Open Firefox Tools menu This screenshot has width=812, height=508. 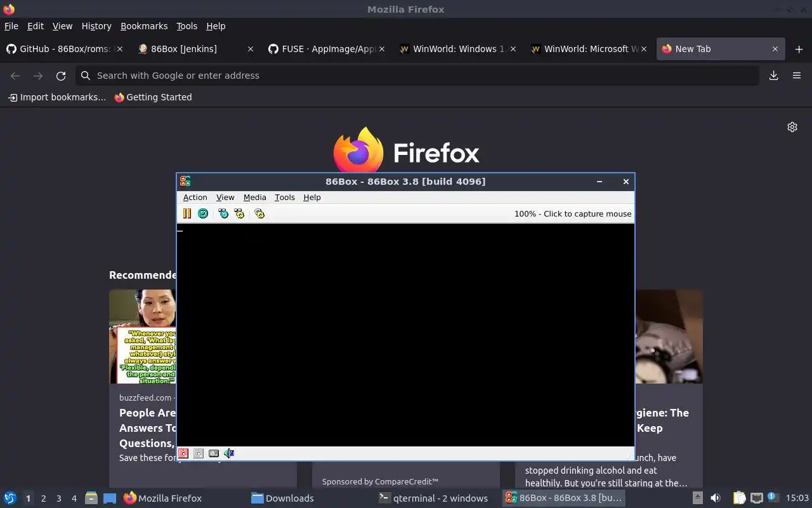coord(187,26)
